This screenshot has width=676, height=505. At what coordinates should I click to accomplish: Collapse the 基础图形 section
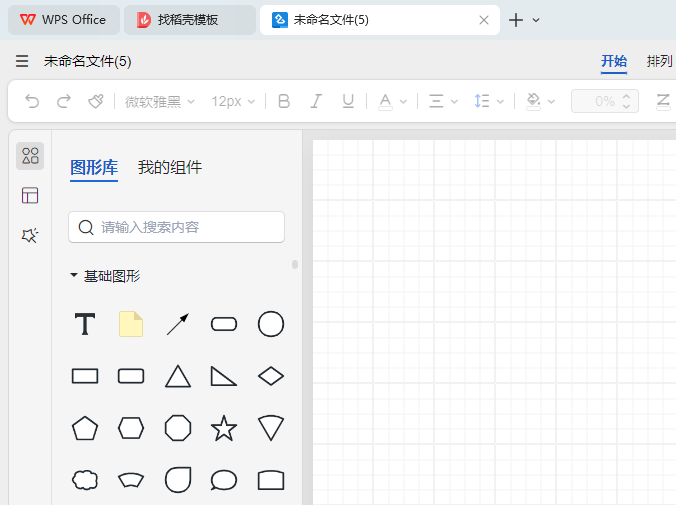click(x=74, y=275)
